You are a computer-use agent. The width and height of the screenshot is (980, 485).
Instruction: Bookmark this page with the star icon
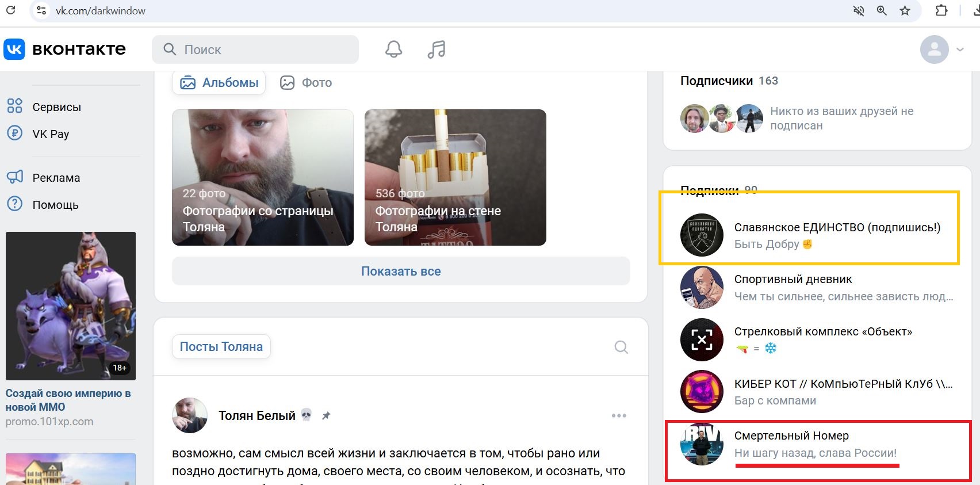tap(905, 10)
